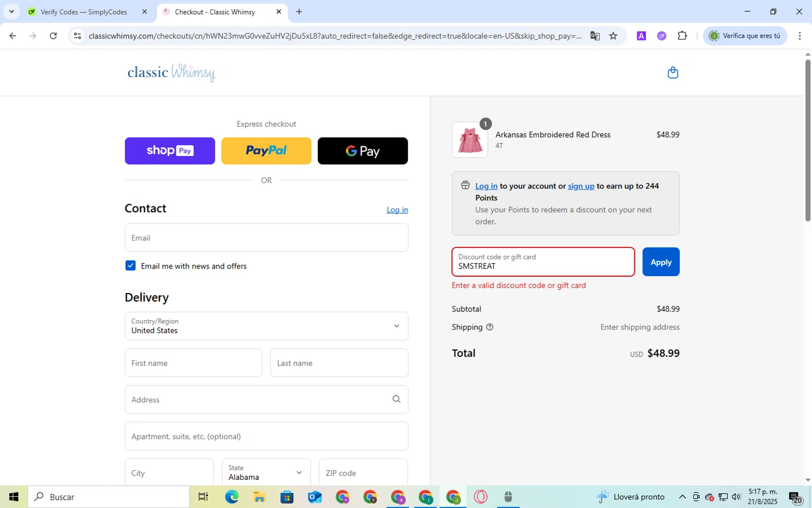Click the Log in link beside Contact

397,210
